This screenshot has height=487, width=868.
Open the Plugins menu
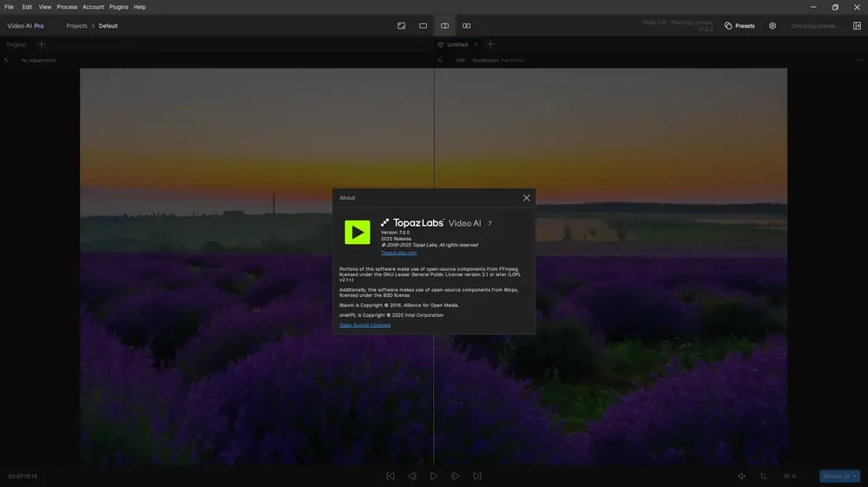coord(118,7)
